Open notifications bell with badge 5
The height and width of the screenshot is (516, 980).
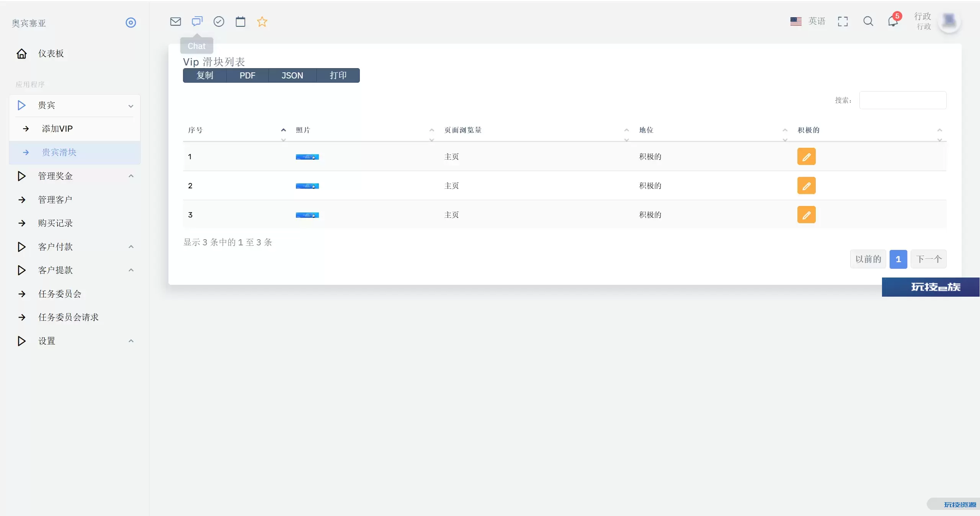click(893, 21)
